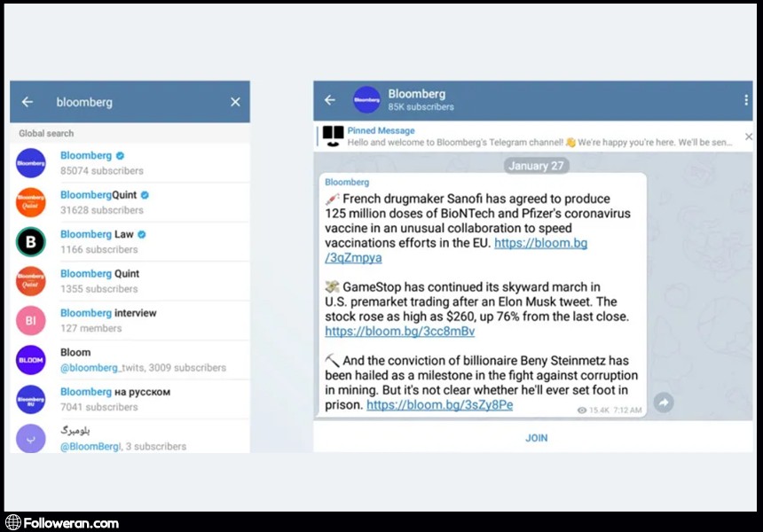Open Bloomberg channel info from header title
The image size is (763, 532).
point(417,94)
